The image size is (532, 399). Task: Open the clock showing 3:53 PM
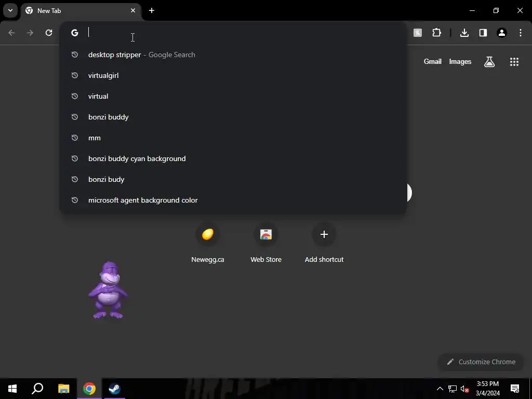[x=487, y=389]
